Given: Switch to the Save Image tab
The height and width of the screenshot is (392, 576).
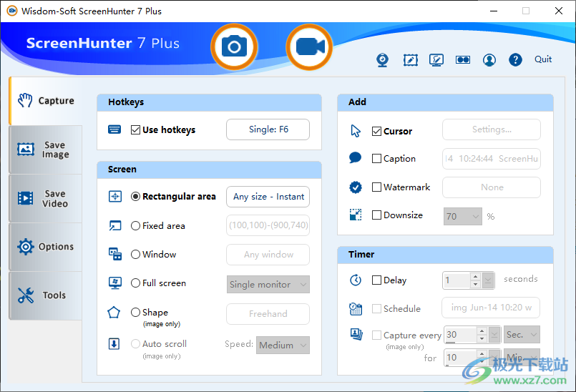Looking at the screenshot, I should coord(46,150).
